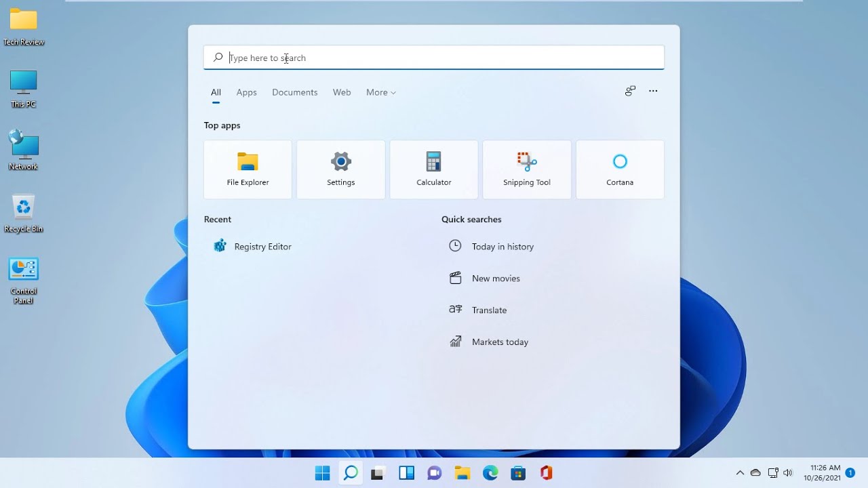Switch to the Apps search tab
868x488 pixels.
[x=247, y=92]
